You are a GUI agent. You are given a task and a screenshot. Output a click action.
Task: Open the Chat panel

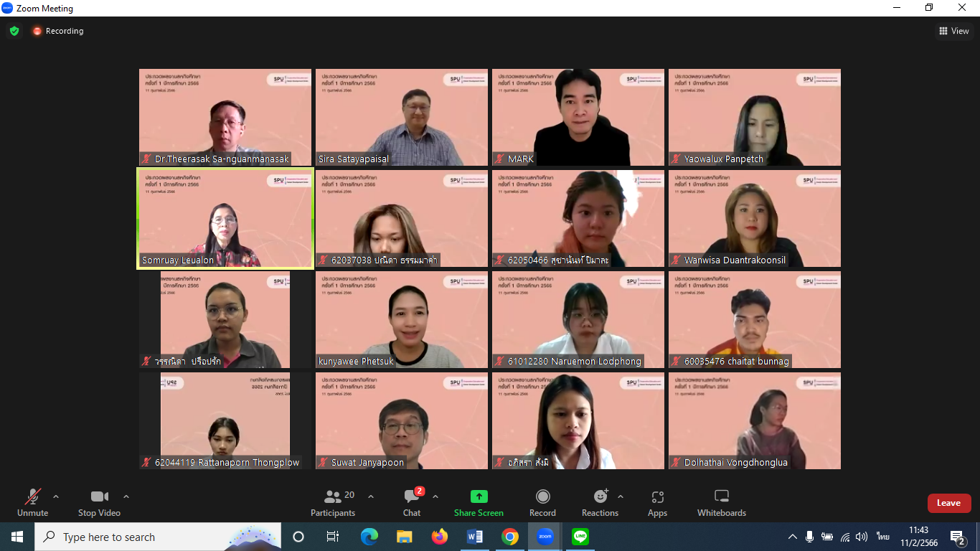point(412,502)
